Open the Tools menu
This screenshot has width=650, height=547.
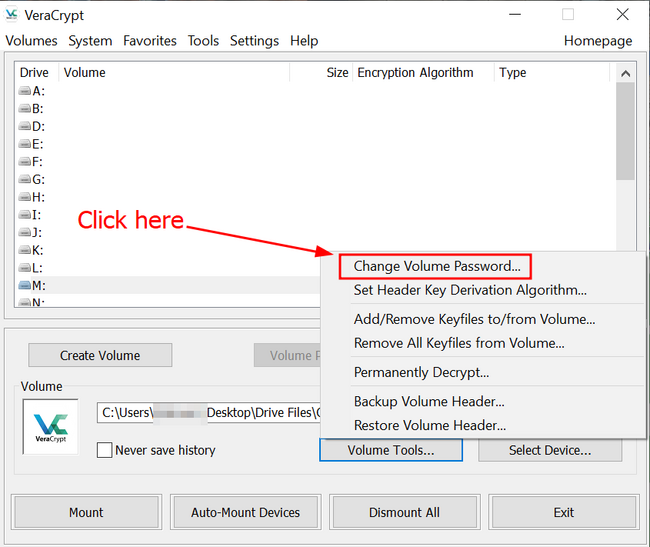(203, 41)
